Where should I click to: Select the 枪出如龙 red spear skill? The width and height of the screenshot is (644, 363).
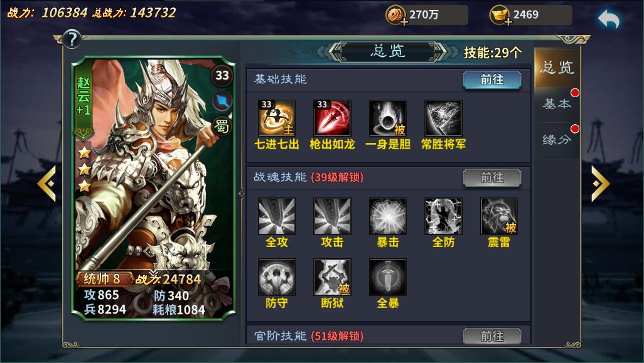332,118
